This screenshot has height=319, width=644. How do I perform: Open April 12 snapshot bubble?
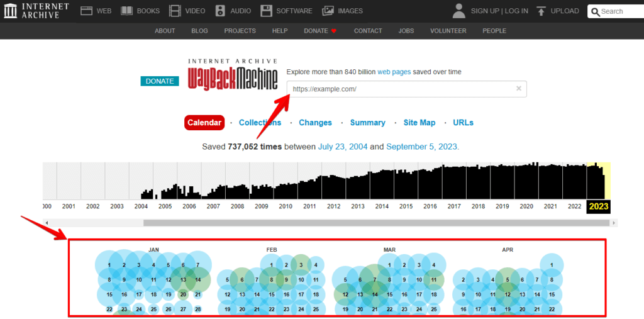(x=508, y=294)
